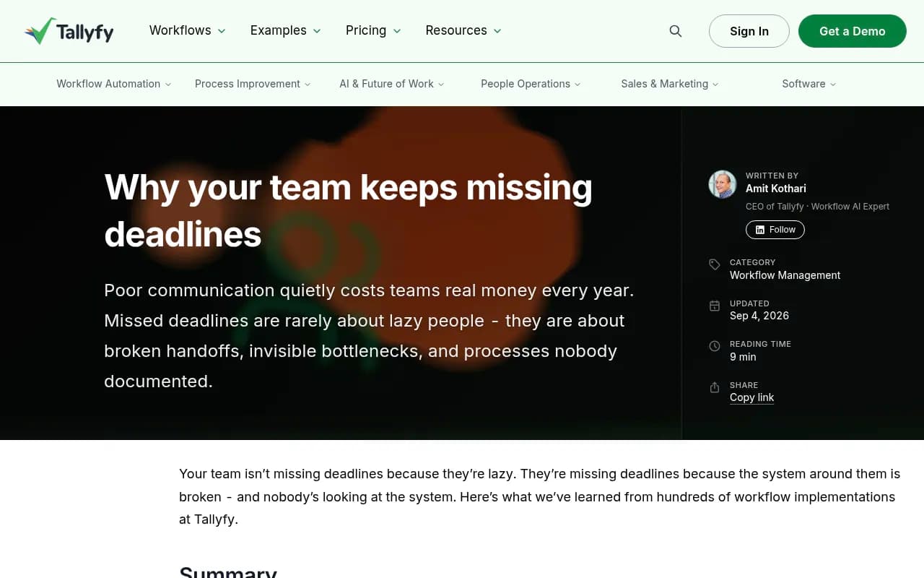Open Process Improvement submenu
Screen dimensions: 924x578
point(253,84)
